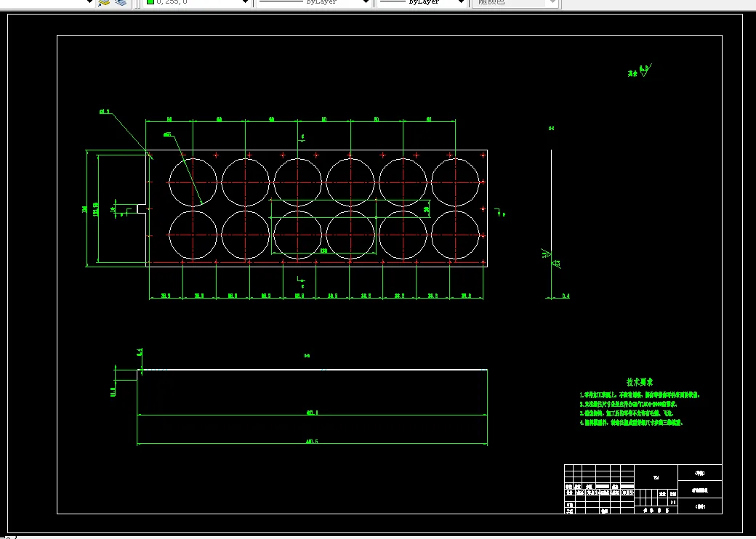Click the green color swatch in color box

150,2
